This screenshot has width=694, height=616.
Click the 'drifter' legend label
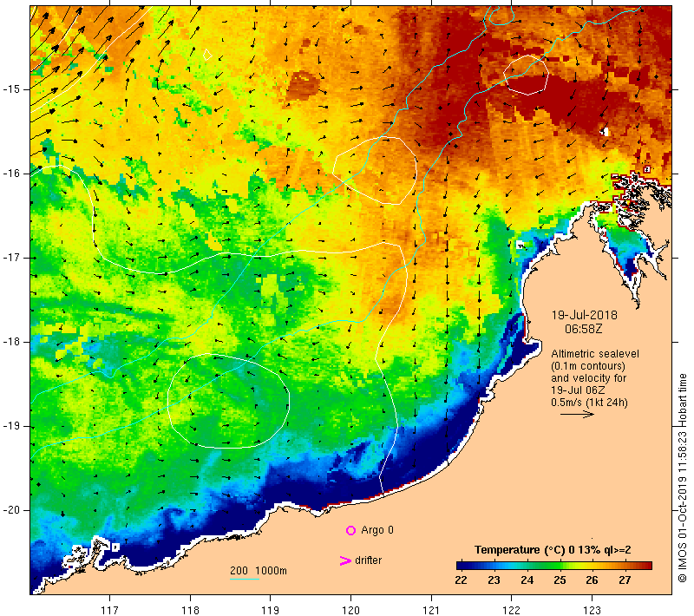coord(368,560)
